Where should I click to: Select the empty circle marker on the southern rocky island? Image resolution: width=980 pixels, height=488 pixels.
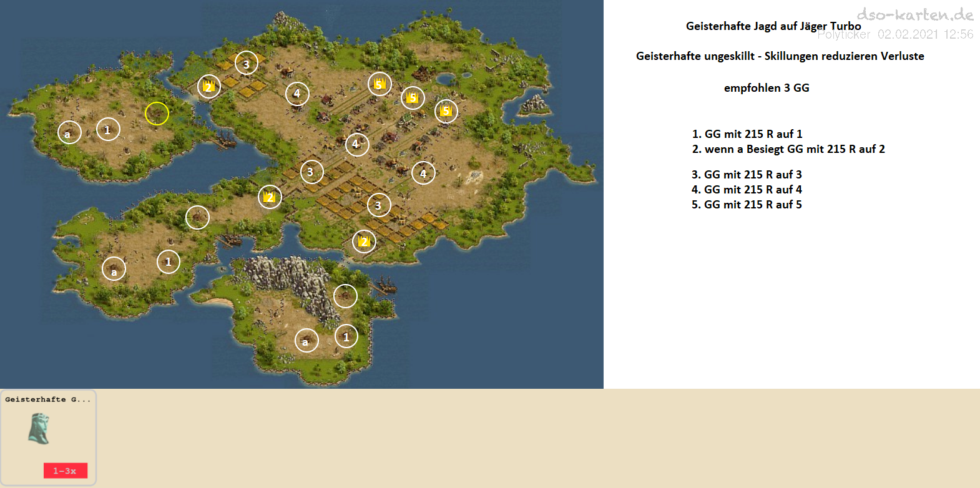pos(345,296)
